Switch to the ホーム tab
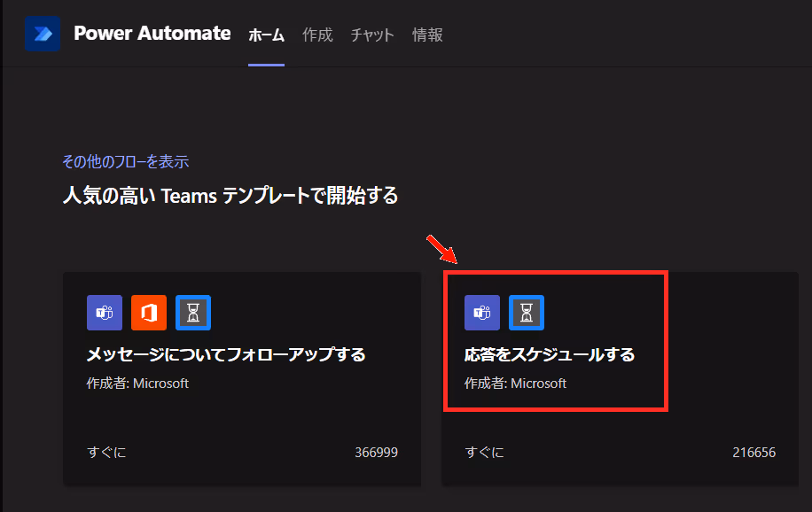The width and height of the screenshot is (812, 512). point(266,35)
